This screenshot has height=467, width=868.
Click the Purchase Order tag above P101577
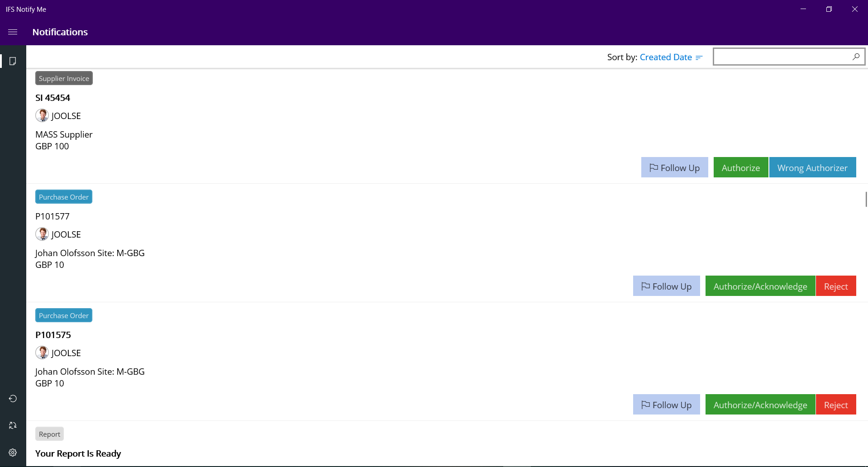pyautogui.click(x=64, y=197)
